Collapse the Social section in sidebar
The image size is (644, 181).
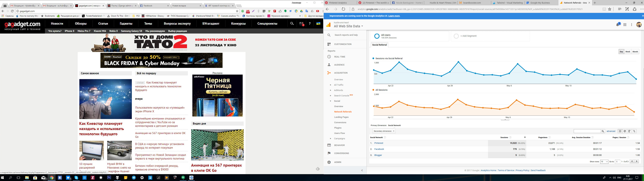coord(331,101)
